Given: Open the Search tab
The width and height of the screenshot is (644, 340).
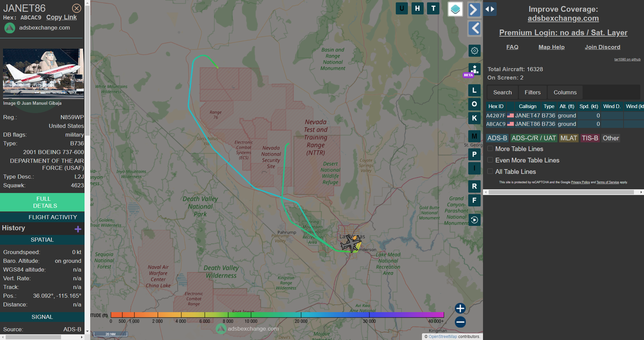Looking at the screenshot, I should click(x=502, y=92).
